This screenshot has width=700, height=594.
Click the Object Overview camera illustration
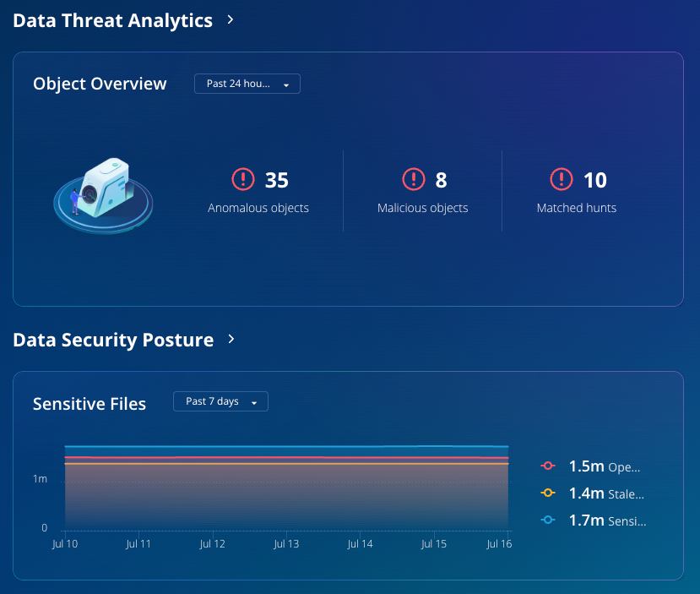pos(103,194)
